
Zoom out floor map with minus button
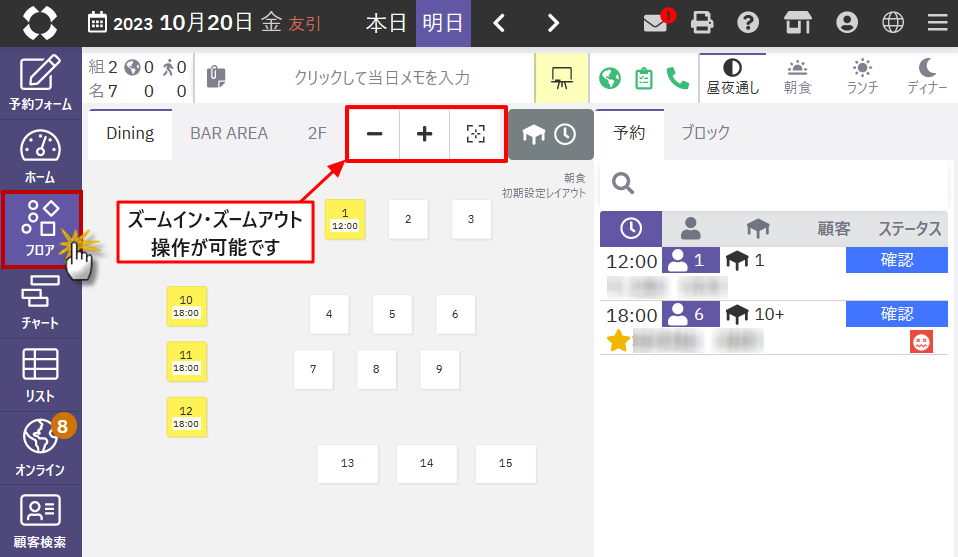374,134
